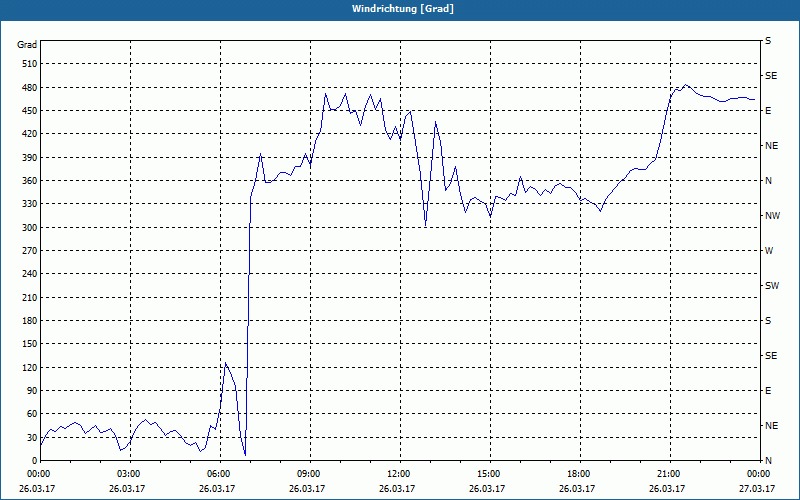The height and width of the screenshot is (500, 800).
Task: Click the 30 degree axis label
Action: [32, 437]
